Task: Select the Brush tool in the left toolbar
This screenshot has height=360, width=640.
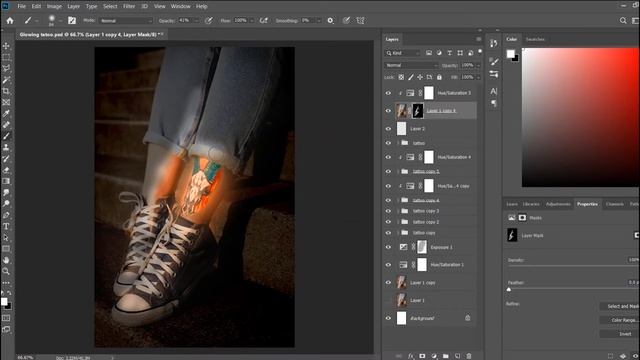Action: point(6,136)
